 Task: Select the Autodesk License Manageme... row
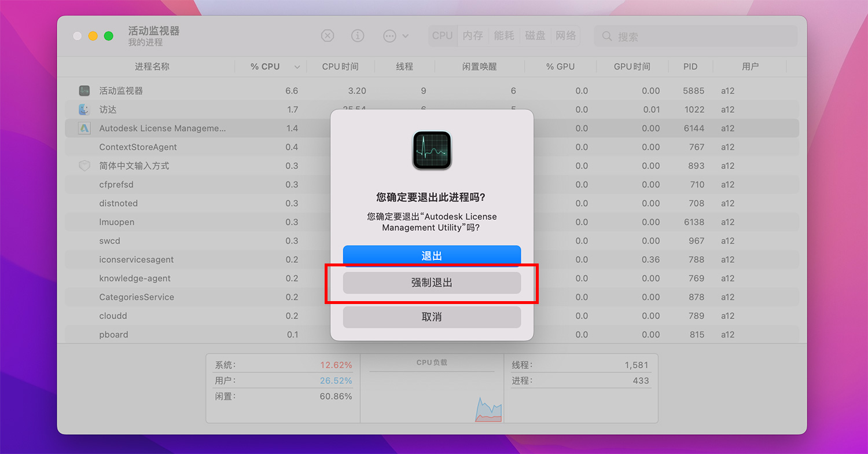click(x=432, y=128)
